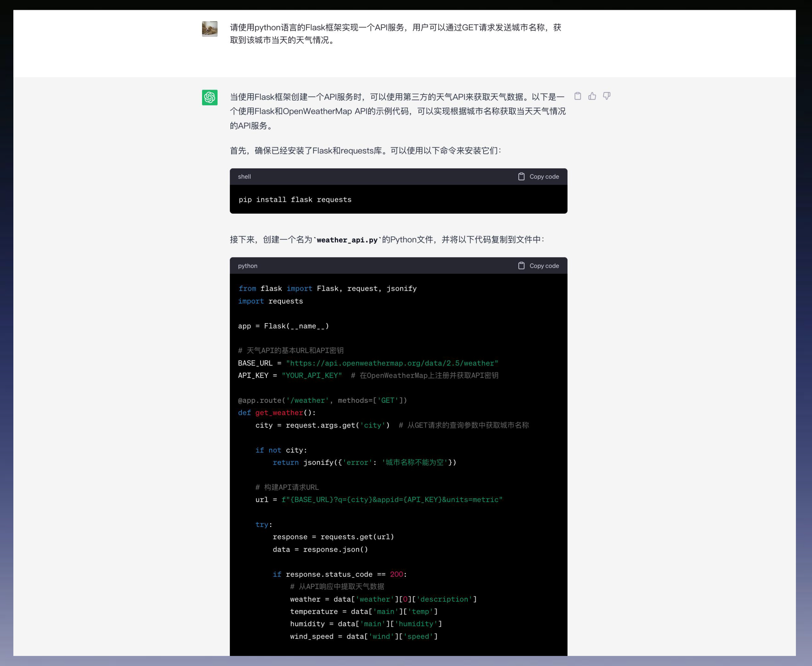Screen dimensions: 812x666
Task: Click the "YOUR_API_KEY" string in code
Action: [312, 375]
